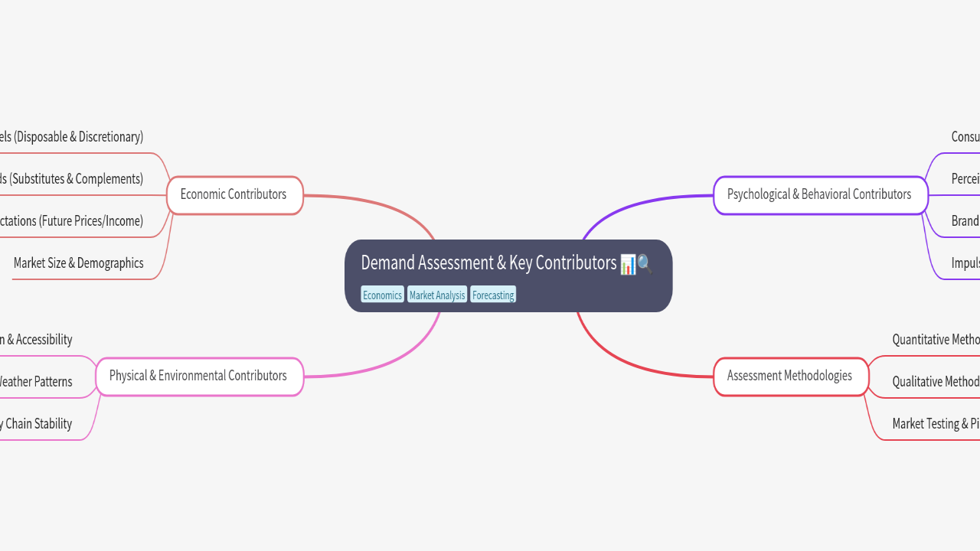Select the Economics tag
Image resolution: width=980 pixels, height=551 pixels.
coord(382,295)
